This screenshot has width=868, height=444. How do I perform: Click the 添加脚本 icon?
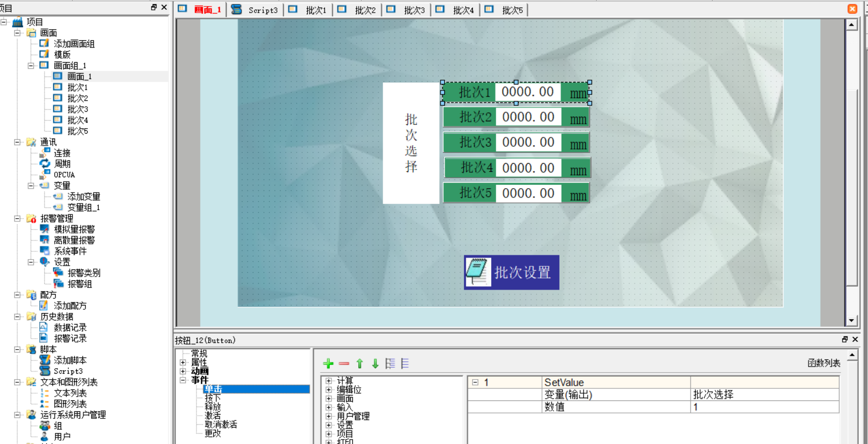point(45,360)
